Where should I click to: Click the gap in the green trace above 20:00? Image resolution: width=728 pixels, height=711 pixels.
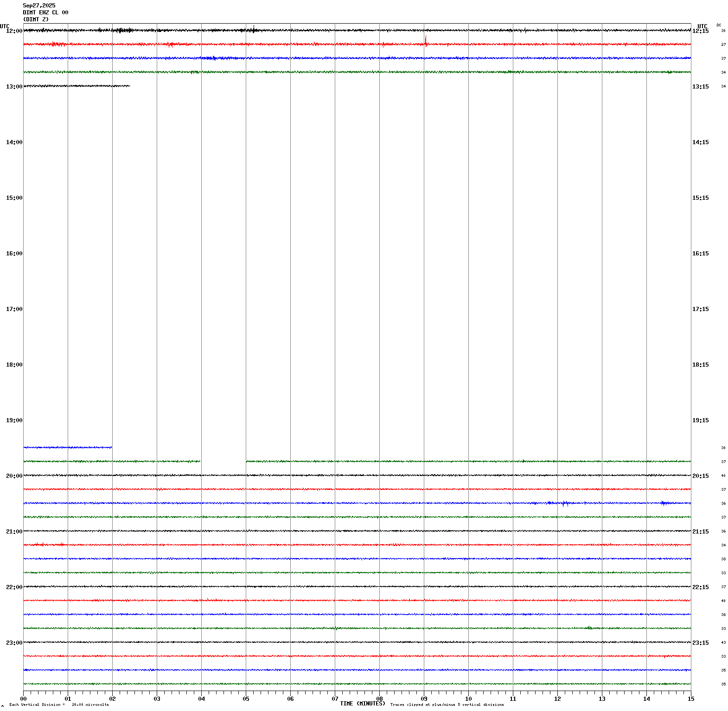(x=223, y=461)
